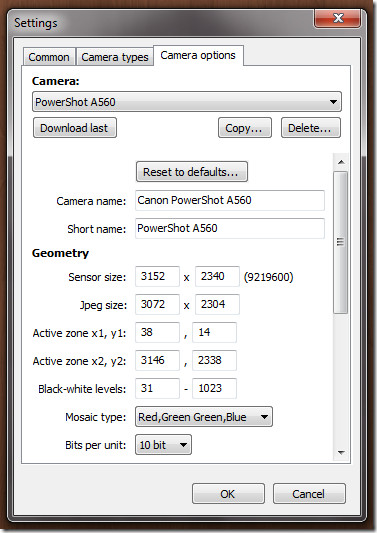The image size is (377, 533).
Task: Click the Download last button
Action: pos(75,128)
